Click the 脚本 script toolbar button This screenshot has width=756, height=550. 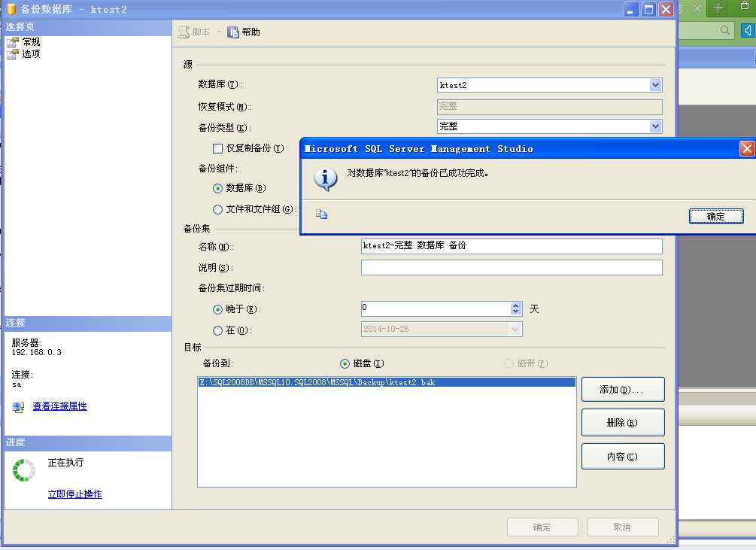coord(194,32)
